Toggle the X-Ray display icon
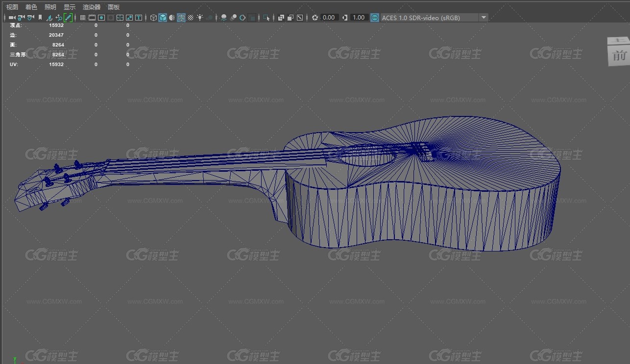This screenshot has height=364, width=630. (281, 17)
